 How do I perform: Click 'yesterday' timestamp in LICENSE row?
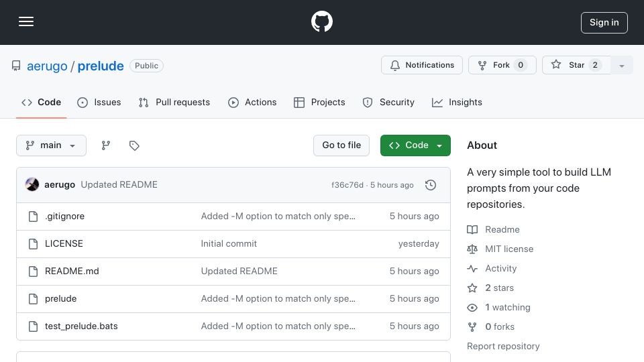coord(419,244)
